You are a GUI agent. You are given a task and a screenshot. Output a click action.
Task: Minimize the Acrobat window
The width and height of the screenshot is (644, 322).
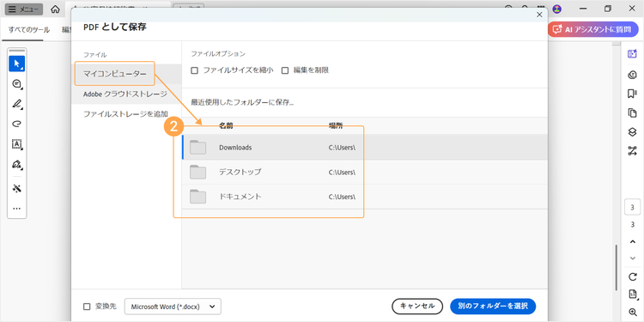click(x=584, y=9)
